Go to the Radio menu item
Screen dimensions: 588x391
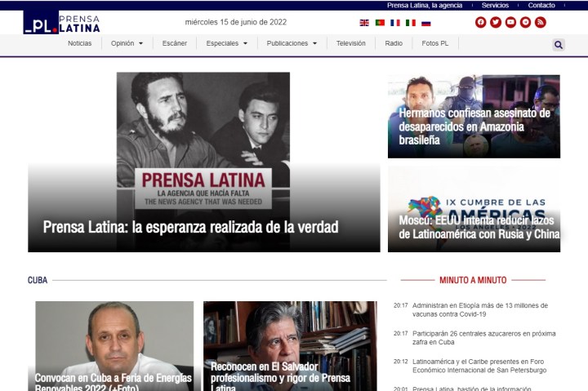(x=394, y=43)
